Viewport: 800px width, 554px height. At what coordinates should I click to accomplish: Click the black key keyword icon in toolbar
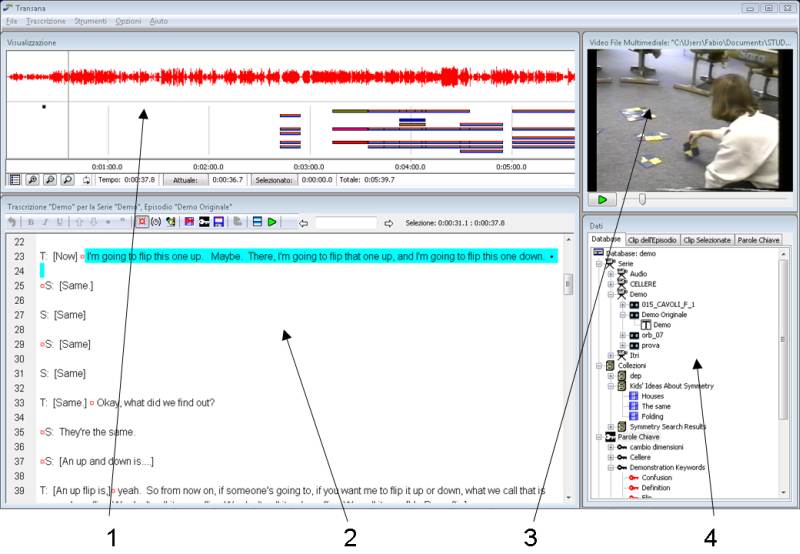(204, 222)
